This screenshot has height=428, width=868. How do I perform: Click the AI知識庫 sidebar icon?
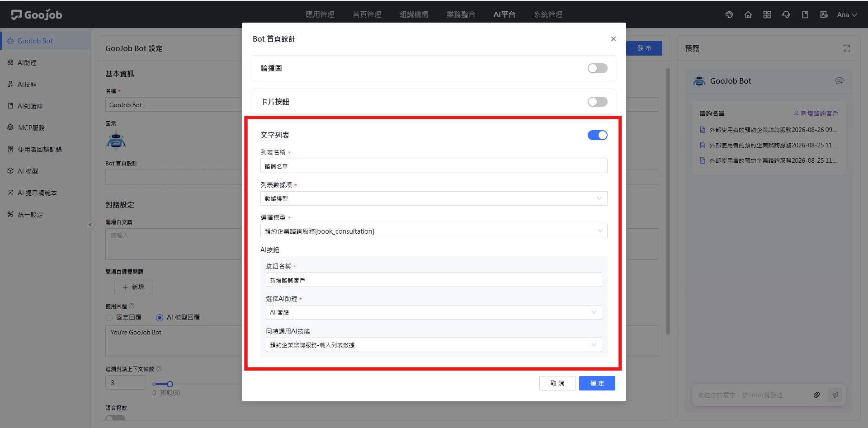pos(10,106)
